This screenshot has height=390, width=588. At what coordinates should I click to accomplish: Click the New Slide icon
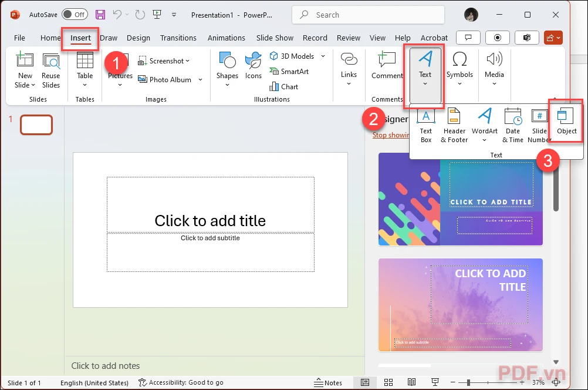coord(25,60)
